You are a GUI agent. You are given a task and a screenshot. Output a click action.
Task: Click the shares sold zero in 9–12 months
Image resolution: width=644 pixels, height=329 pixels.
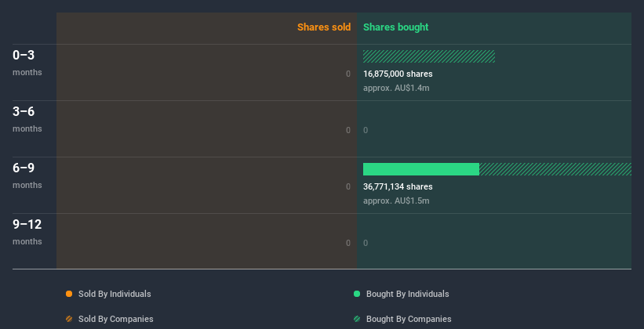point(348,243)
